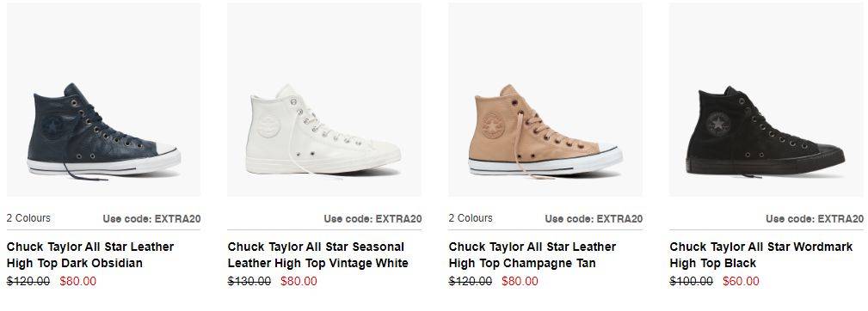Click $80.00 sale price of Champagne Tan
The height and width of the screenshot is (311, 868).
(520, 281)
